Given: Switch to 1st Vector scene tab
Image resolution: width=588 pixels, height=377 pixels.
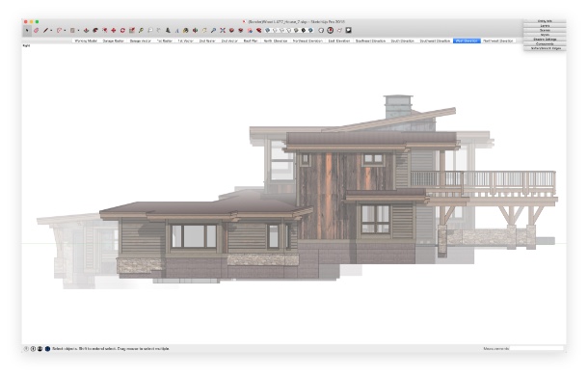Looking at the screenshot, I should click(x=186, y=40).
